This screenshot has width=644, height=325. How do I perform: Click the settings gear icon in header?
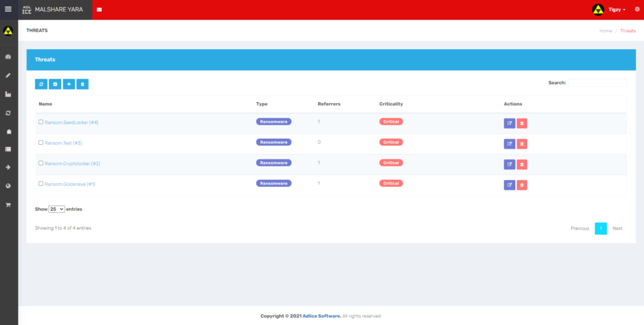click(636, 9)
